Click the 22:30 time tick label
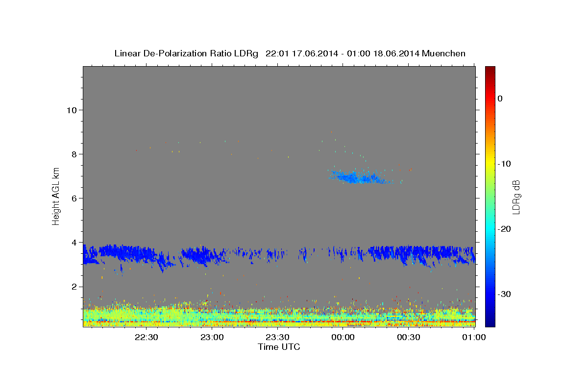Screen dimensions: 588x392 click(146, 337)
